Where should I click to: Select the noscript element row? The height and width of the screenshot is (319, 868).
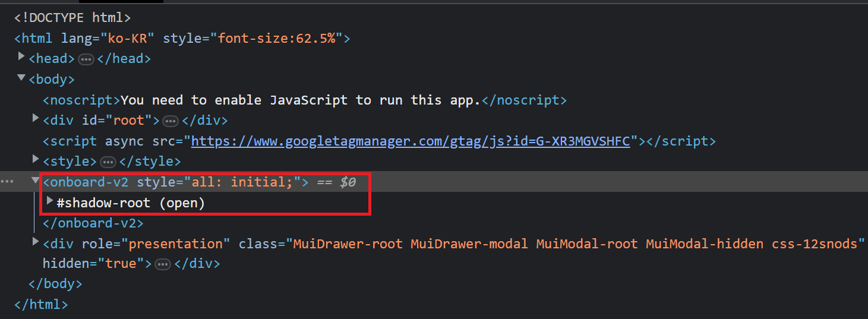[x=305, y=100]
